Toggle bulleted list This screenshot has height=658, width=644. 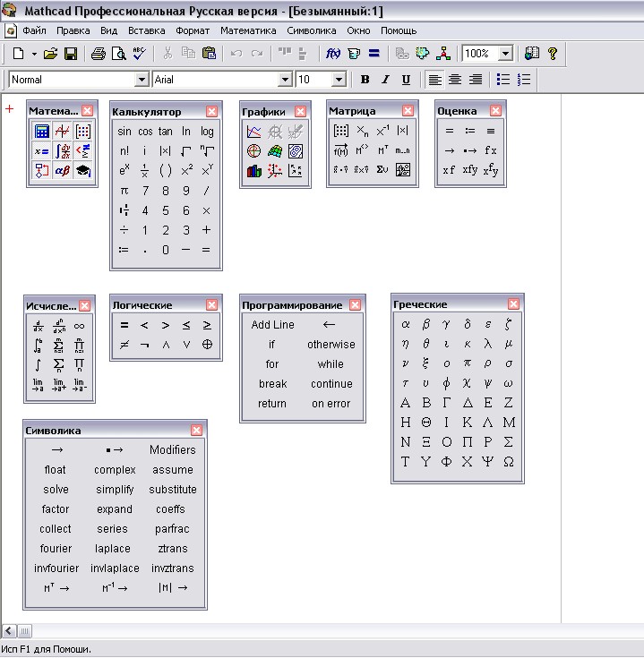click(503, 80)
